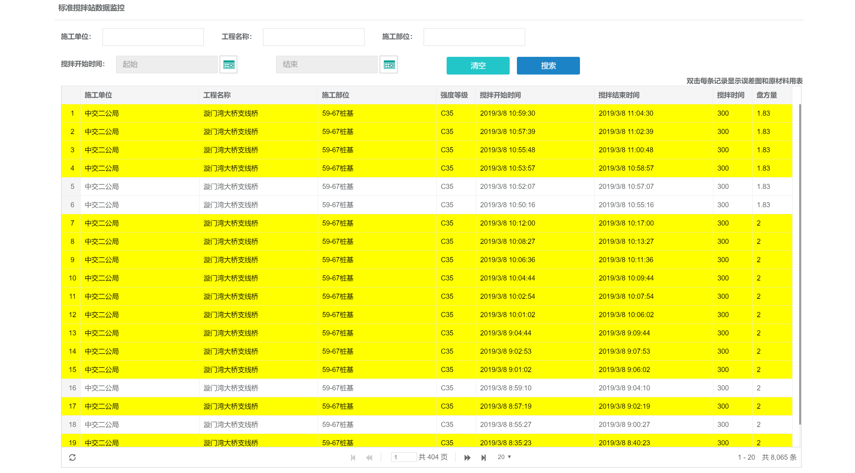Go to the first page of results
Viewport: 855px width, 473px height.
[x=353, y=457]
